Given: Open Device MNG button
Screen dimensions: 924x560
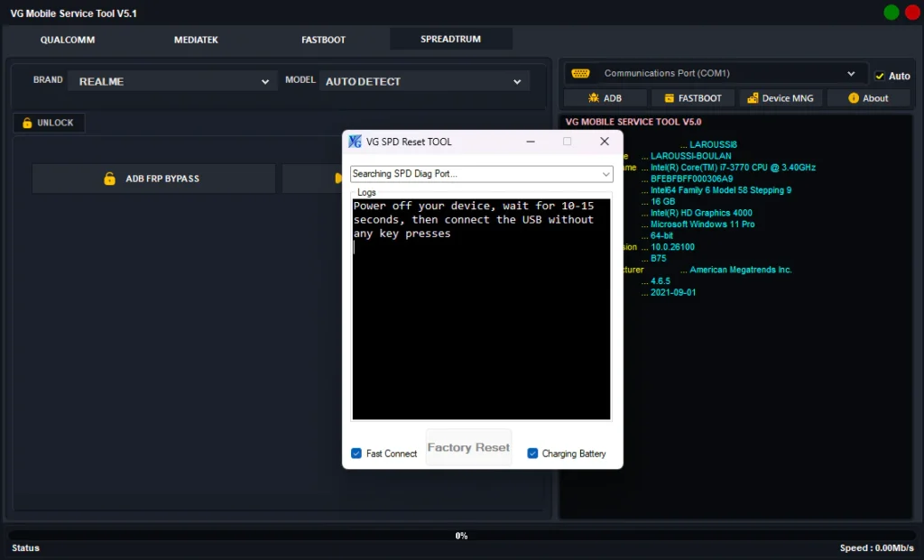Looking at the screenshot, I should [x=781, y=98].
